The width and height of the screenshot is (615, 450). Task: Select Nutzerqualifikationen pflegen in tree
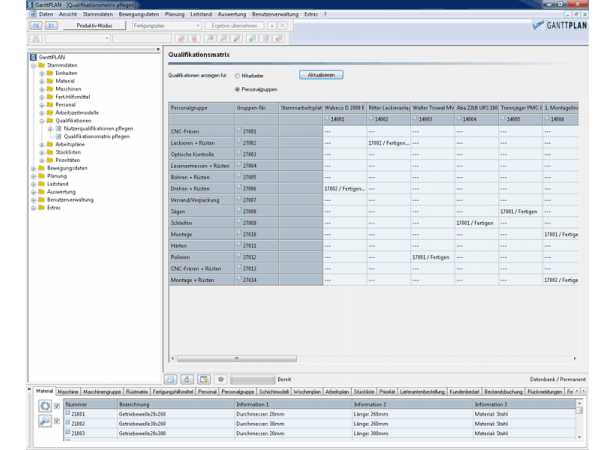tap(98, 129)
